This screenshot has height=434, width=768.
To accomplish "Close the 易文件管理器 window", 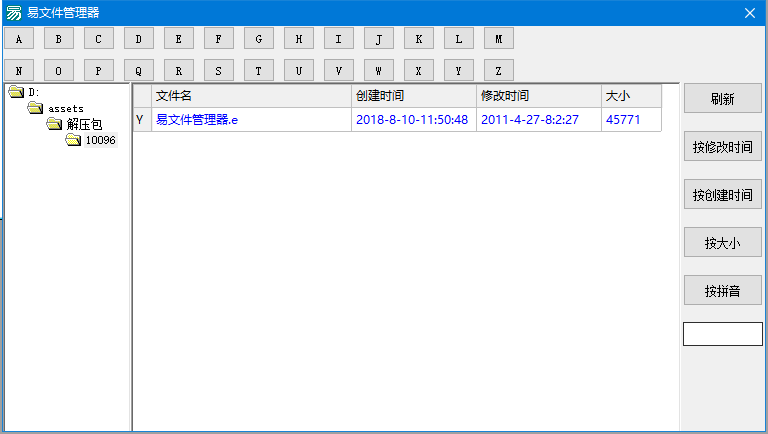I will [x=750, y=13].
